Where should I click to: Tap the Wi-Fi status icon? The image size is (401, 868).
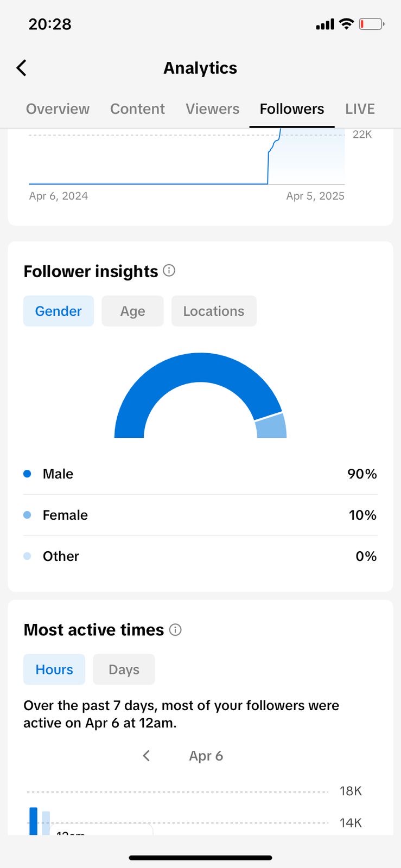(x=346, y=24)
